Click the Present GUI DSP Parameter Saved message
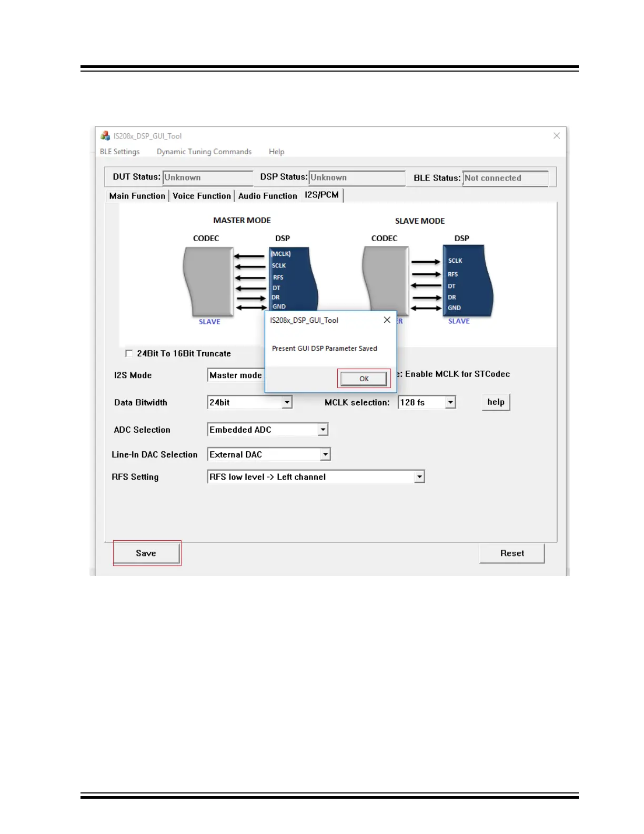Screen dimensions: 644x834 click(x=324, y=349)
